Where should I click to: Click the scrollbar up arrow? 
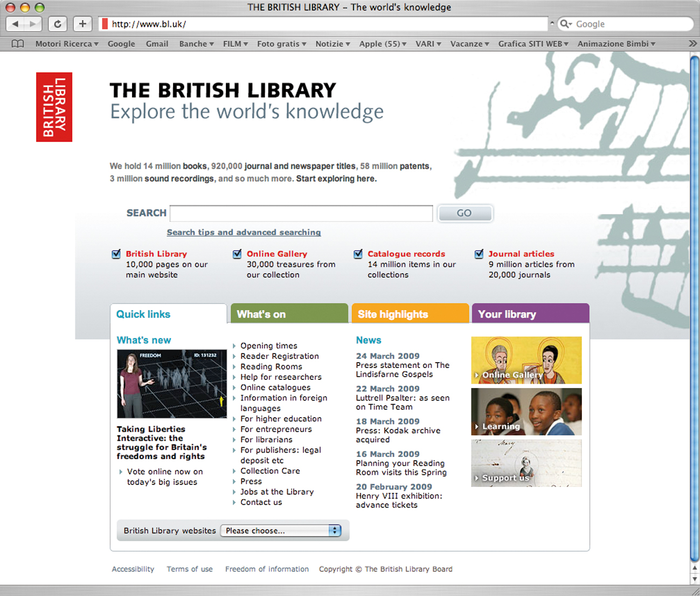point(695,568)
